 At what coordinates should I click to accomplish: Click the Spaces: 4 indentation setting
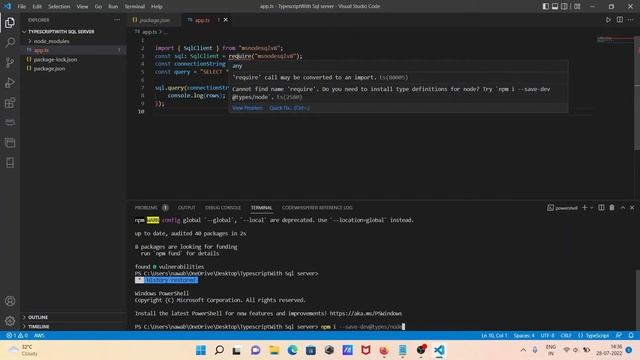point(524,335)
